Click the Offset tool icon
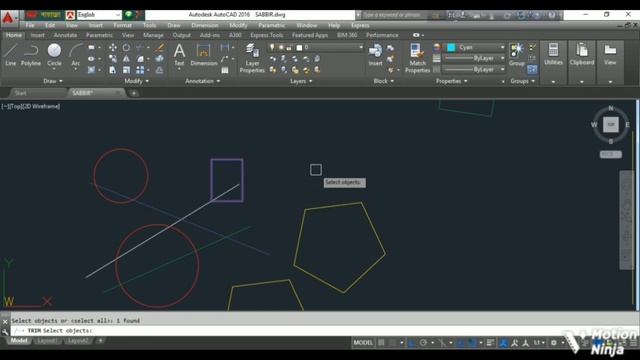Viewport: 640px width, 360px height. click(x=160, y=70)
